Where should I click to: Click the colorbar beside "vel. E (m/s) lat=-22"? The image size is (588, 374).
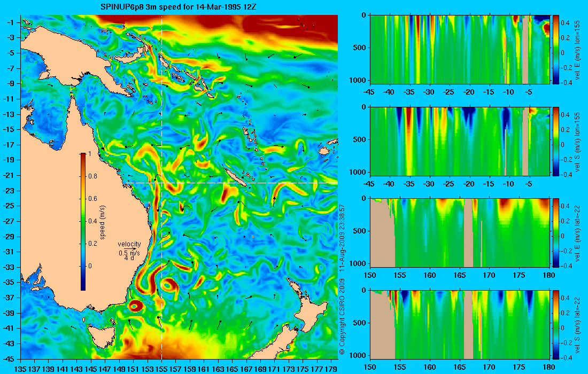tap(556, 233)
